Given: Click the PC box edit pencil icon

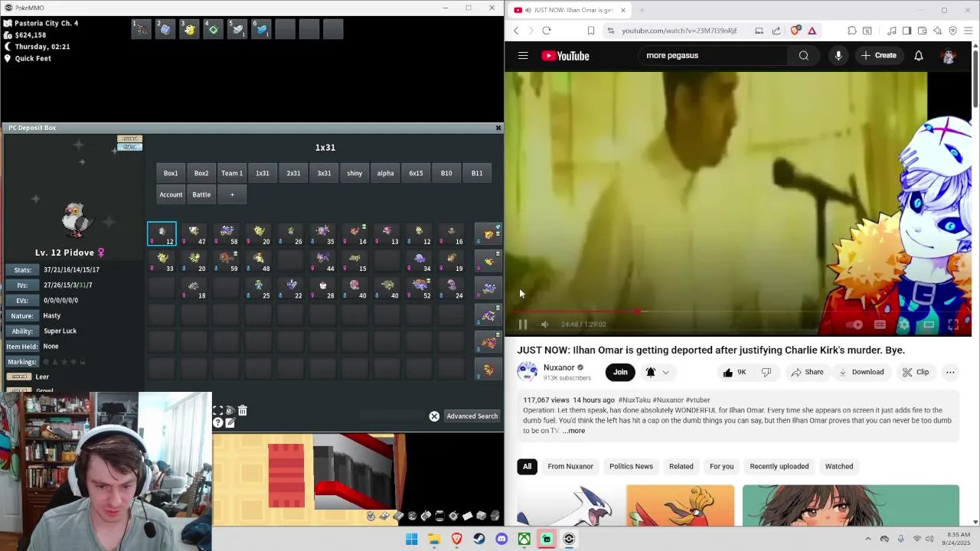Looking at the screenshot, I should pyautogui.click(x=230, y=422).
